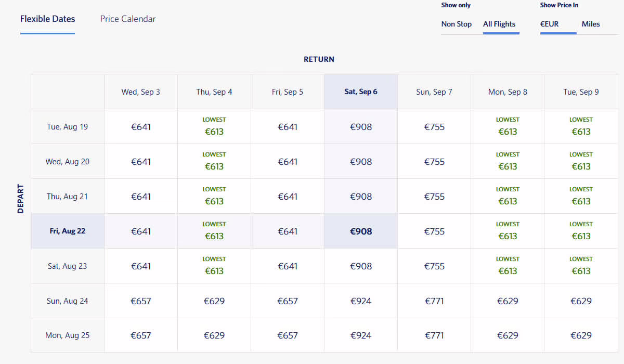Select the Flexible Dates tab

pyautogui.click(x=47, y=19)
